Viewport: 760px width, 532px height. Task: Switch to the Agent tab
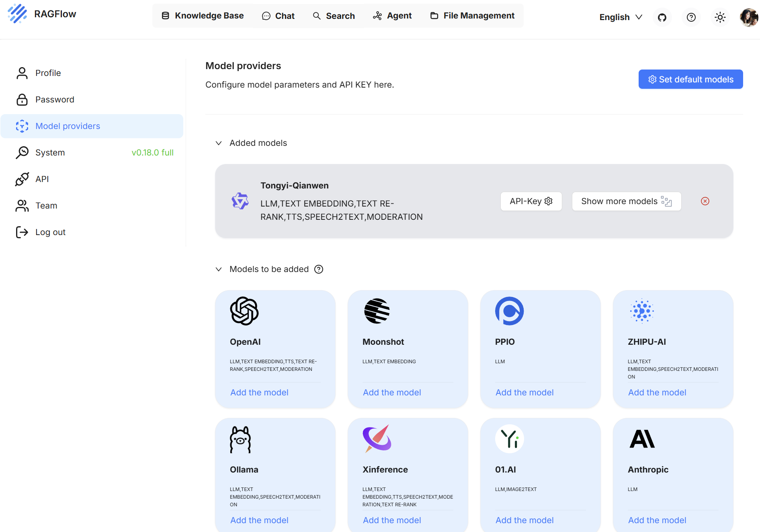[392, 16]
